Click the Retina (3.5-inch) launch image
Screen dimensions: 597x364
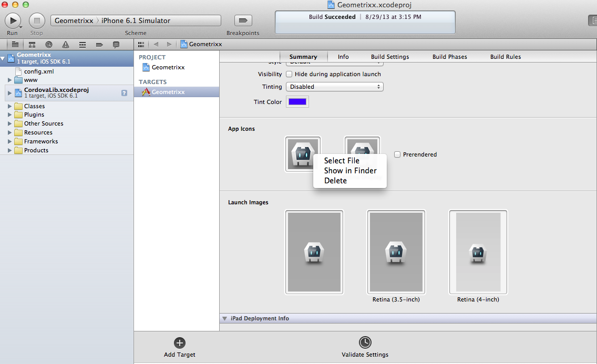point(396,252)
